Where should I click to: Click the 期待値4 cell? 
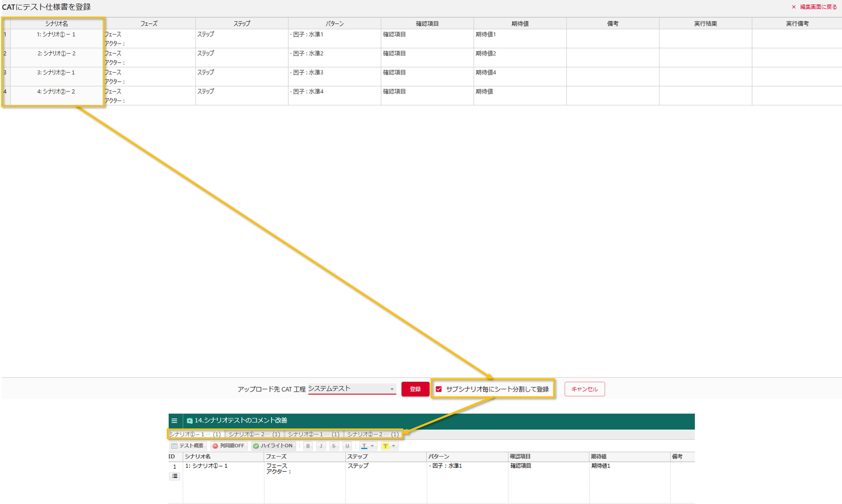point(520,76)
